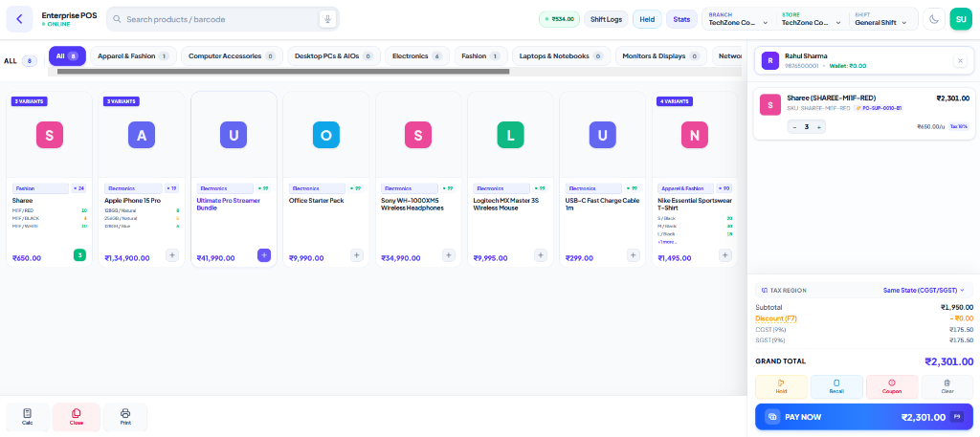Activate the microphone voice search icon

pos(327,19)
